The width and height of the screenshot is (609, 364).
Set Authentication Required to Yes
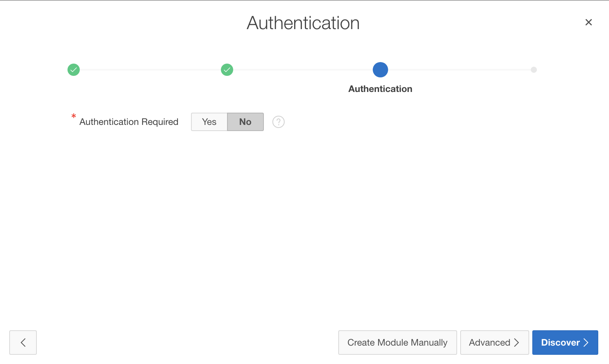pos(209,122)
